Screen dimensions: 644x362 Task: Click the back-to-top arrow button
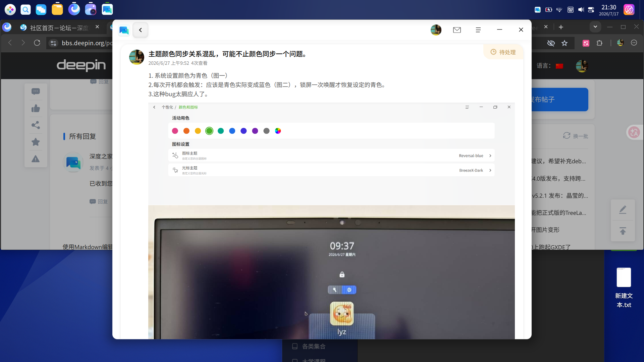click(623, 231)
